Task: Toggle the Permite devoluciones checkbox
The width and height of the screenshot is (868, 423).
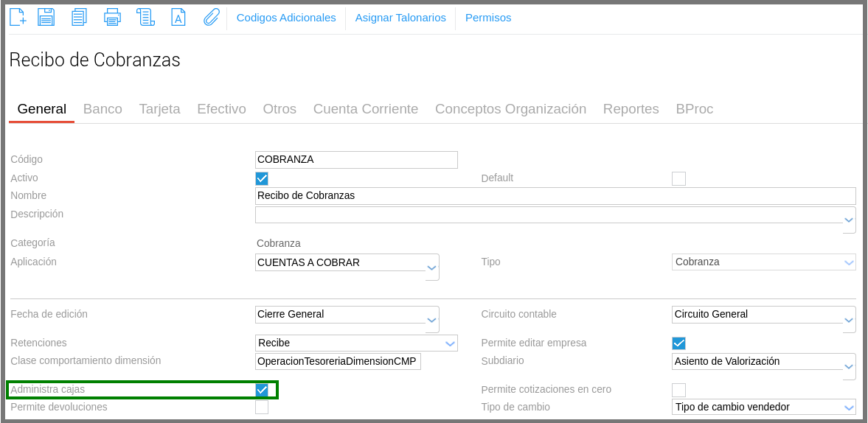Action: pyautogui.click(x=262, y=408)
